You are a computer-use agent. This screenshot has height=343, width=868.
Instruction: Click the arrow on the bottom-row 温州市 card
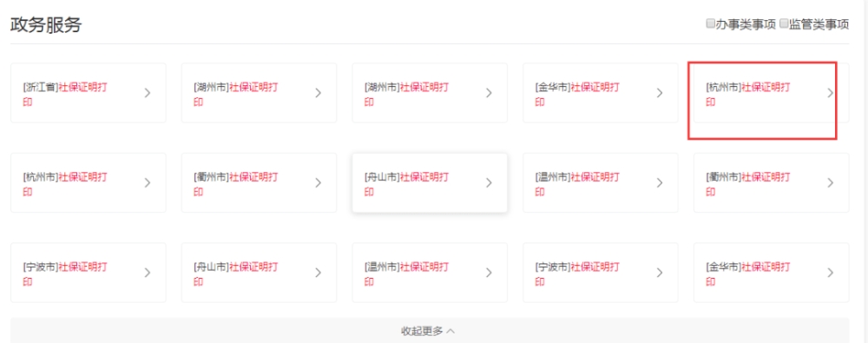click(488, 273)
